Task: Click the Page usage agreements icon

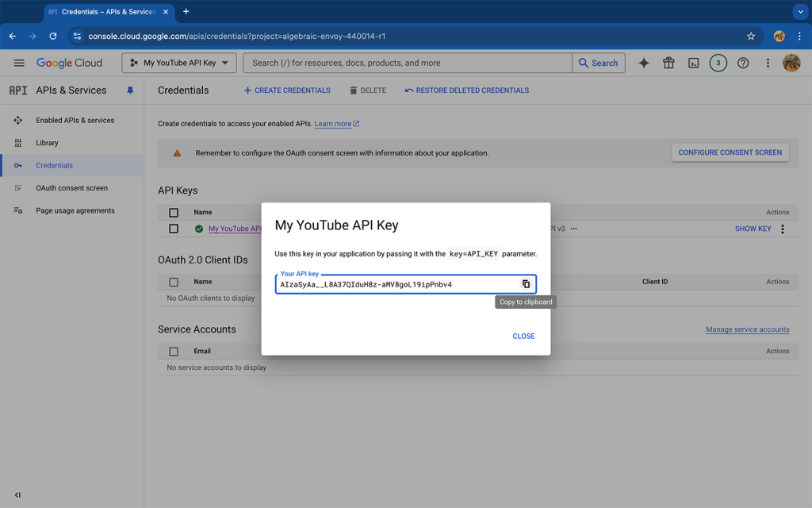Action: coord(18,210)
